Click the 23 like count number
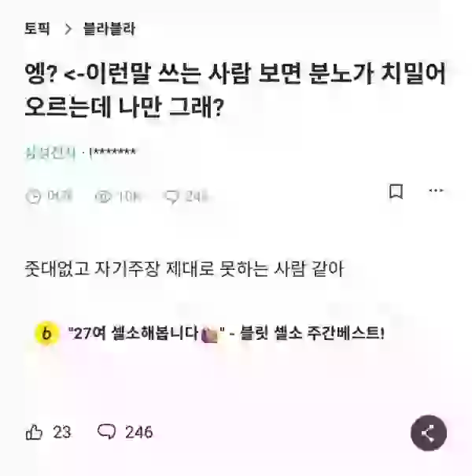The height and width of the screenshot is (476, 472). click(x=62, y=432)
